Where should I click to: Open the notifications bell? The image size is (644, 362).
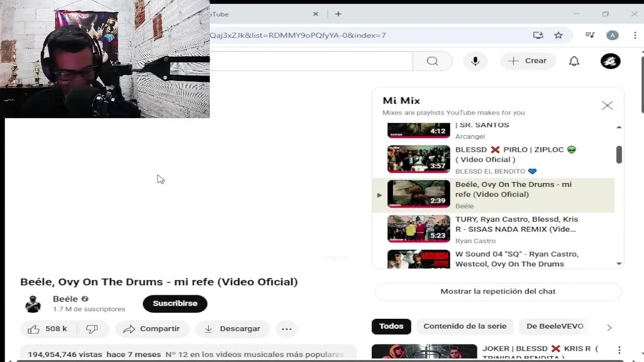click(x=574, y=61)
